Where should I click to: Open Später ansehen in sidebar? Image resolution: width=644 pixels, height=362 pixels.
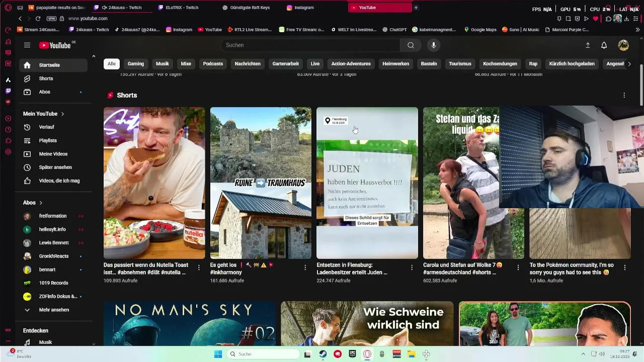[x=53, y=167]
